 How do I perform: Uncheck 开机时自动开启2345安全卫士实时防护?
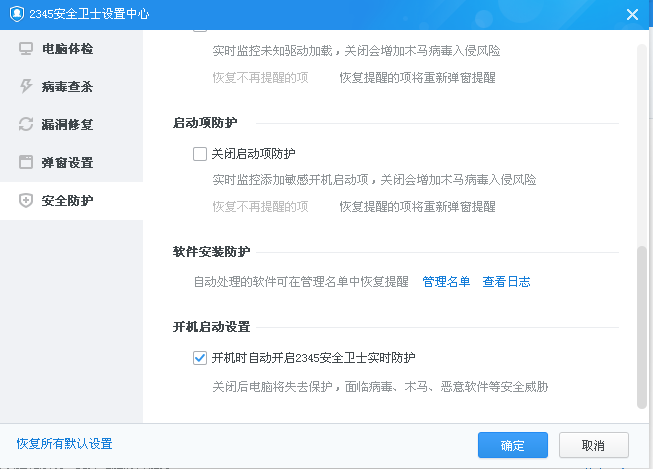[x=200, y=358]
